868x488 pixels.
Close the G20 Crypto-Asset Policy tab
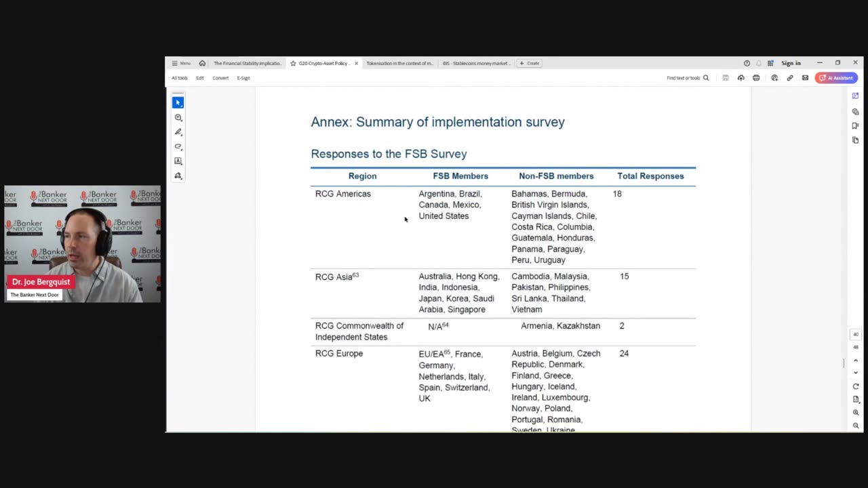coord(356,63)
